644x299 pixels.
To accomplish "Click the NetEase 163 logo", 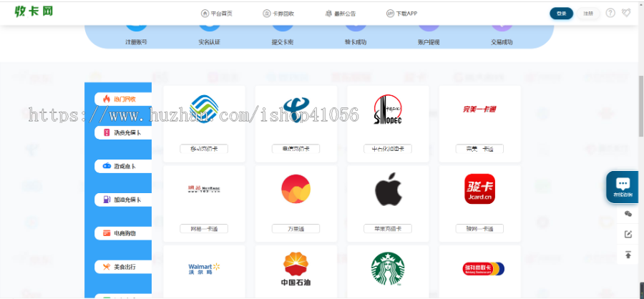I will pos(204,189).
